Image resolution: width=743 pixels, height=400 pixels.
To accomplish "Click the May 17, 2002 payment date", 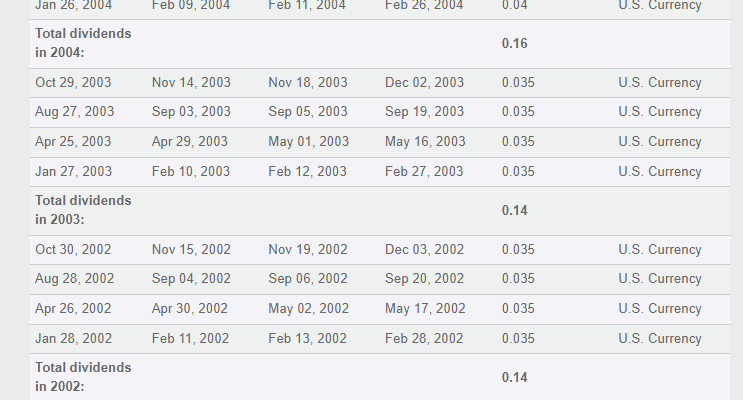I will 425,309.
